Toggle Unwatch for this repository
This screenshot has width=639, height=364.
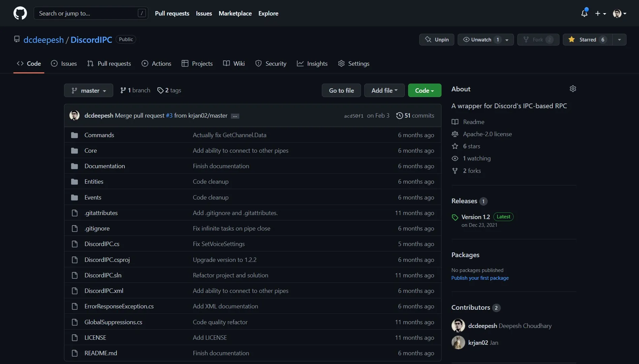coord(481,39)
